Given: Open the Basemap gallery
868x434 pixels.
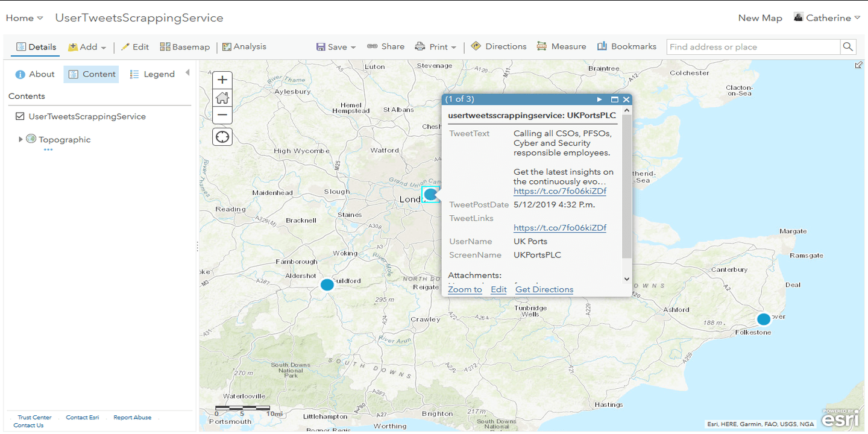Looking at the screenshot, I should coord(185,47).
